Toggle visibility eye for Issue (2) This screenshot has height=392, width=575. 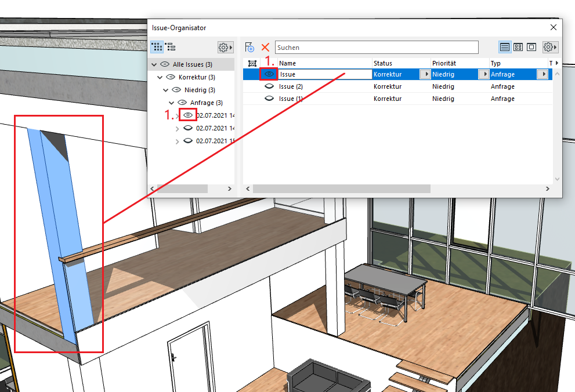(x=269, y=86)
